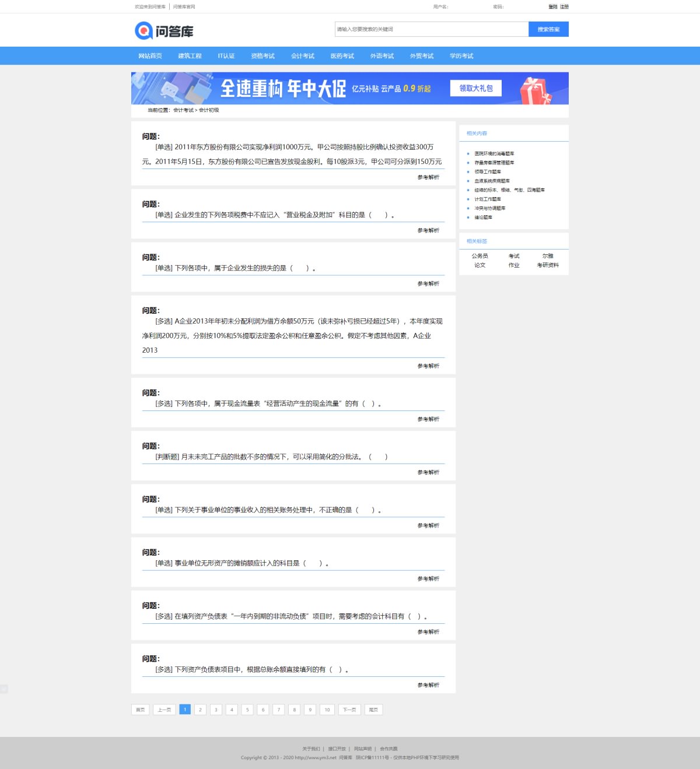This screenshot has width=700, height=769.
Task: Open 医药考试 category in navigation
Action: 342,56
